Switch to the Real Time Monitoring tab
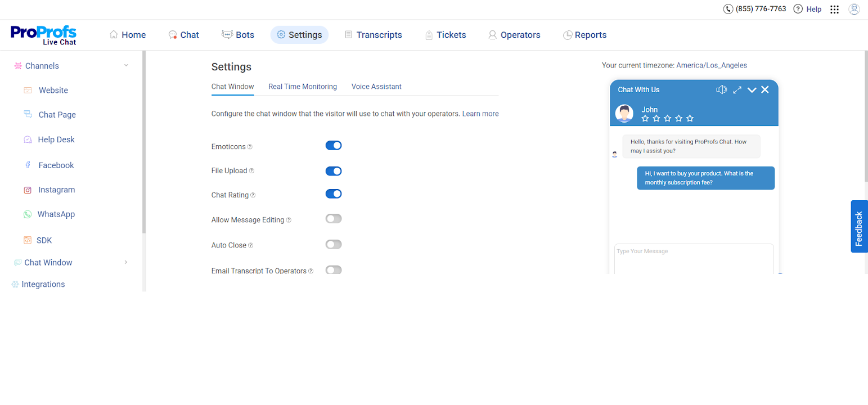The width and height of the screenshot is (868, 405). point(303,86)
